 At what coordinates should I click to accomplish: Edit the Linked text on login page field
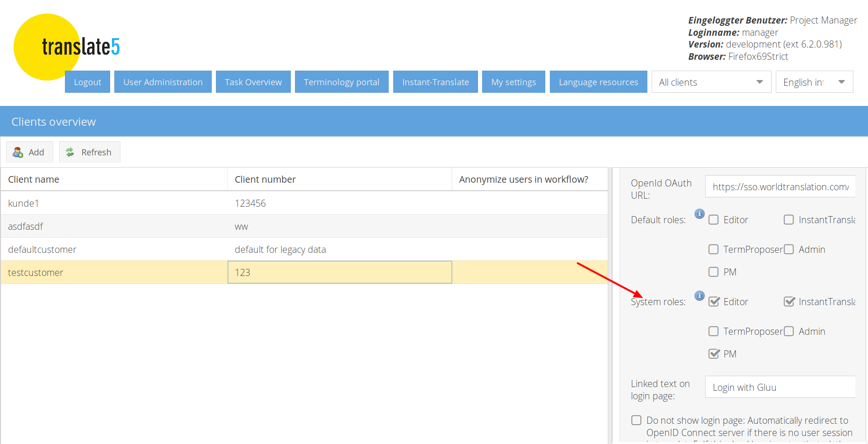click(780, 387)
